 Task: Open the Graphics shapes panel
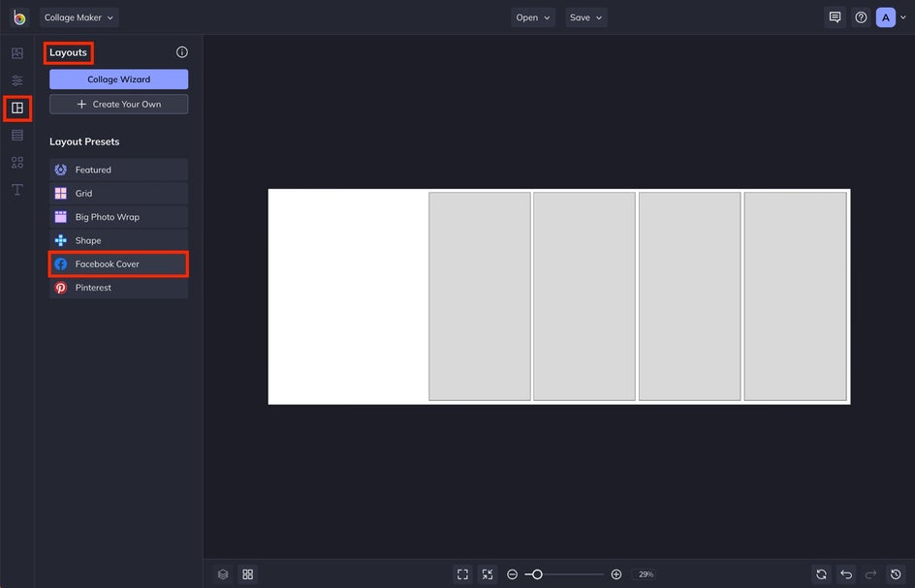pyautogui.click(x=16, y=162)
